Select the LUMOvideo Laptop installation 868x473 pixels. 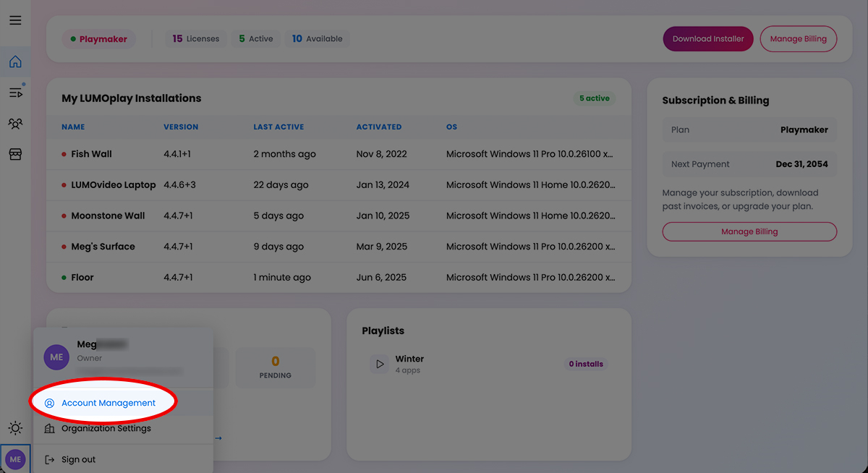click(339, 185)
